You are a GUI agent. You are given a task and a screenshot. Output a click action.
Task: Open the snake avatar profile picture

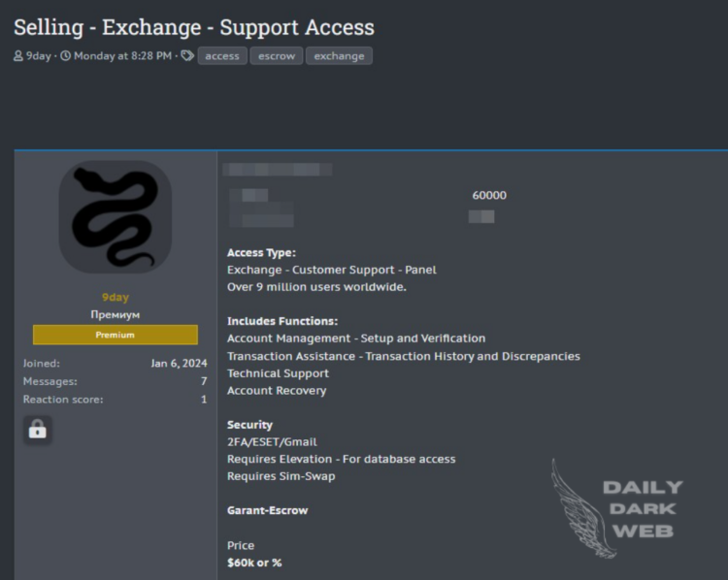point(116,217)
